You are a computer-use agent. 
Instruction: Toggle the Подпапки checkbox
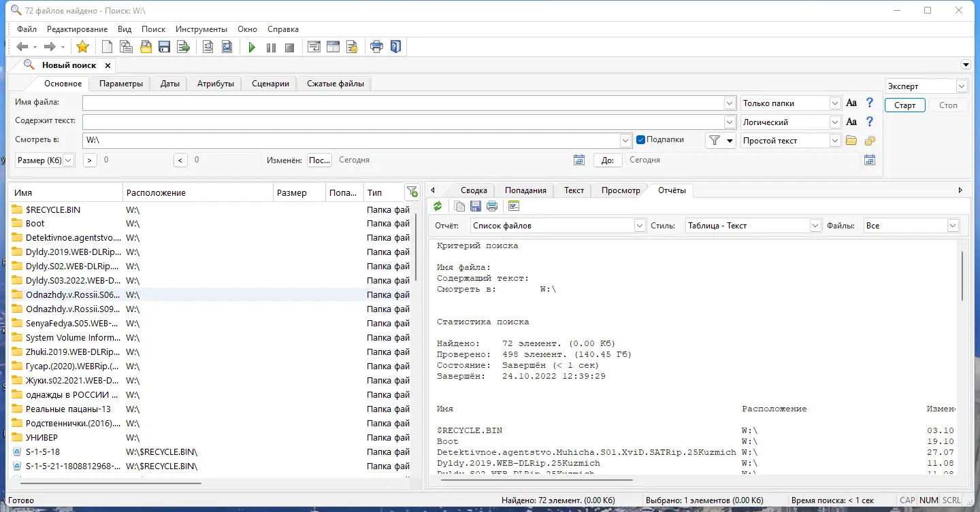(x=640, y=140)
